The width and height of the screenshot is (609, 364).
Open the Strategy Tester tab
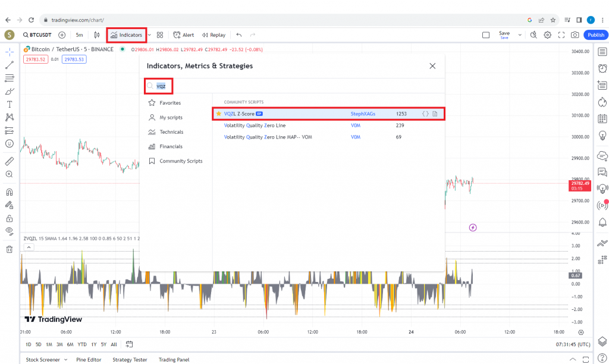click(130, 360)
